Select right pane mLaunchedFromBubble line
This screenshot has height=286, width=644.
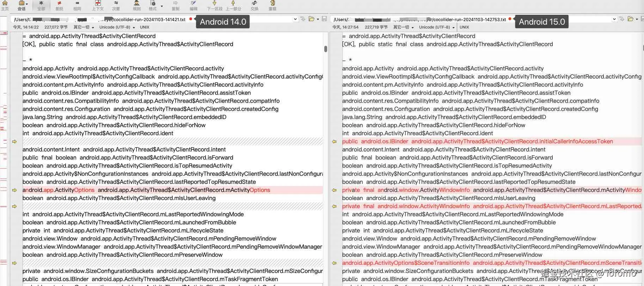point(449,223)
